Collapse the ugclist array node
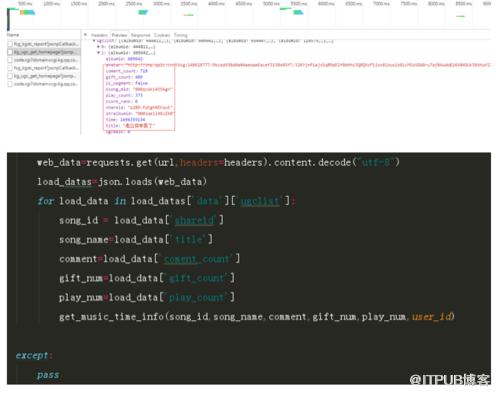Screen dimensions: 500x395 (94, 41)
